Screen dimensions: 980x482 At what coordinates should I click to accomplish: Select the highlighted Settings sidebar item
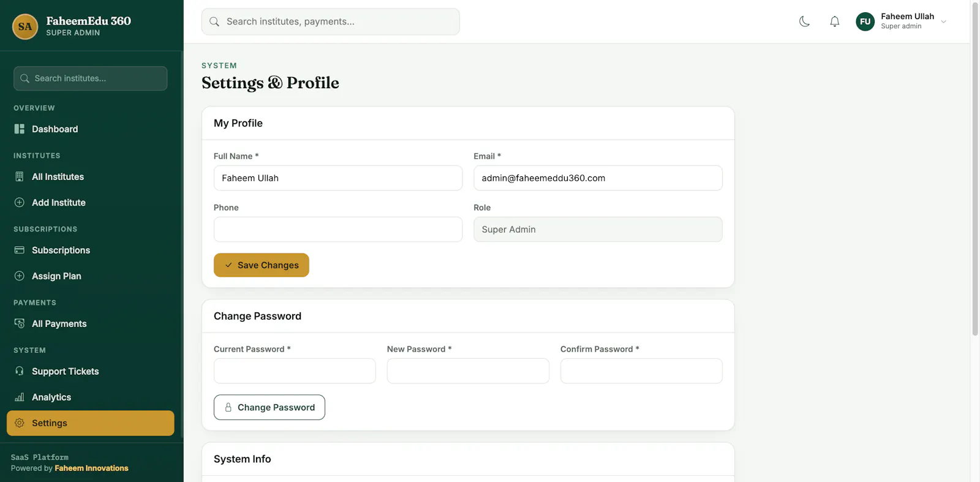tap(91, 423)
